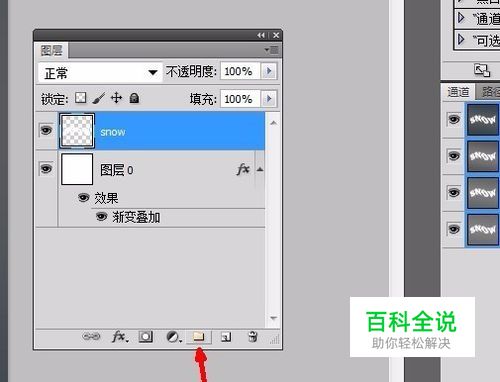Click the icon below the actions list
The image size is (500, 382).
482,70
